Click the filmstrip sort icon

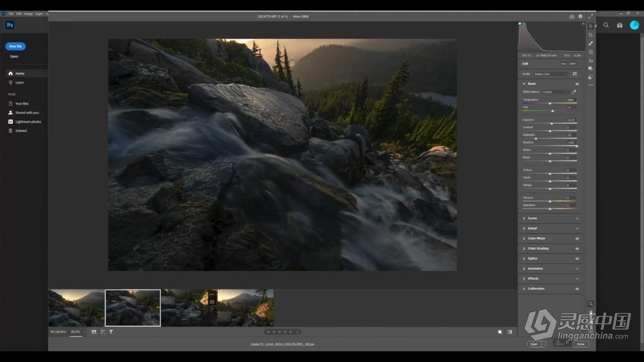click(103, 332)
